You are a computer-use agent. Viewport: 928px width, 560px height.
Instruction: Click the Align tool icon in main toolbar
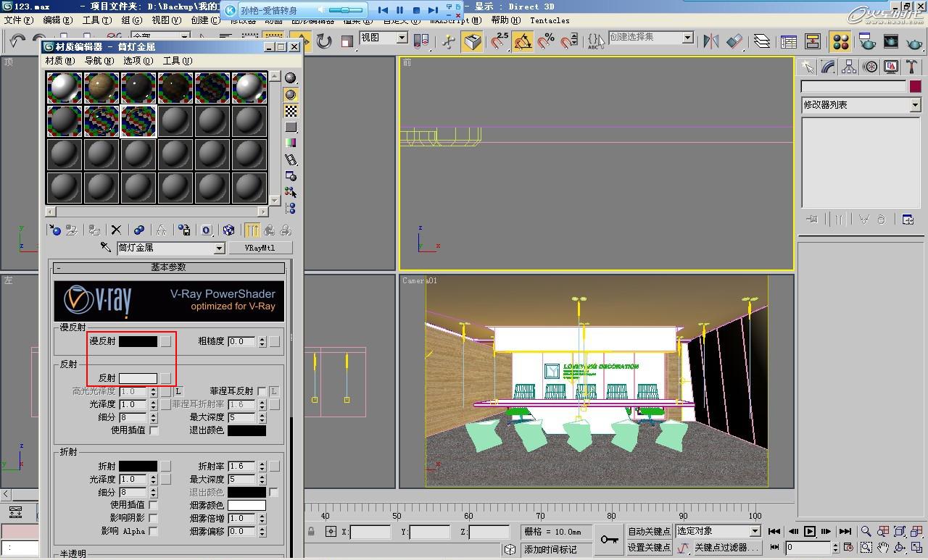point(734,41)
